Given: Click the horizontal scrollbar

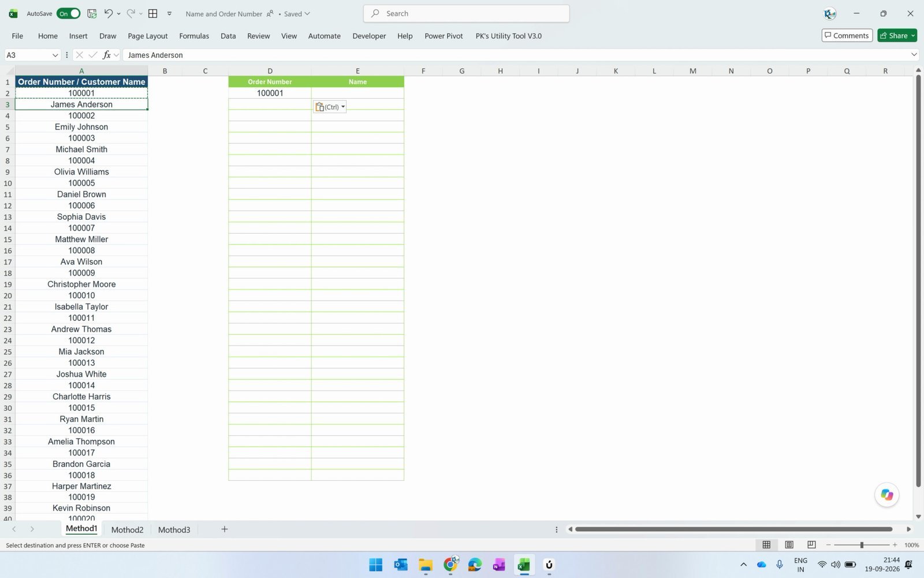Looking at the screenshot, I should pos(734,529).
